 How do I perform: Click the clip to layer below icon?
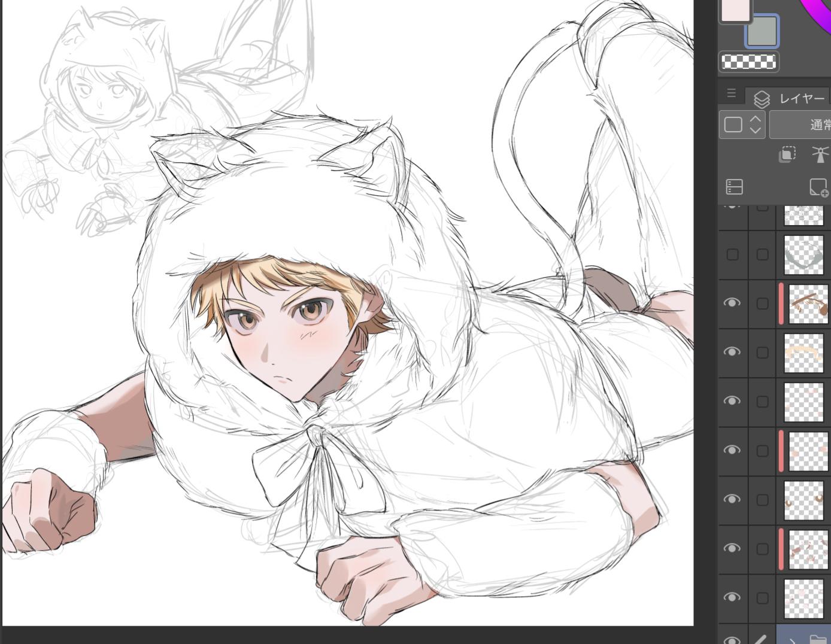coord(787,154)
